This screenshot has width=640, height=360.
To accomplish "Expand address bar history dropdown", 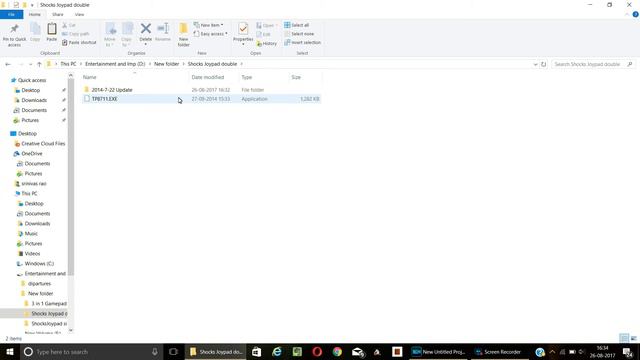I will coord(535,64).
